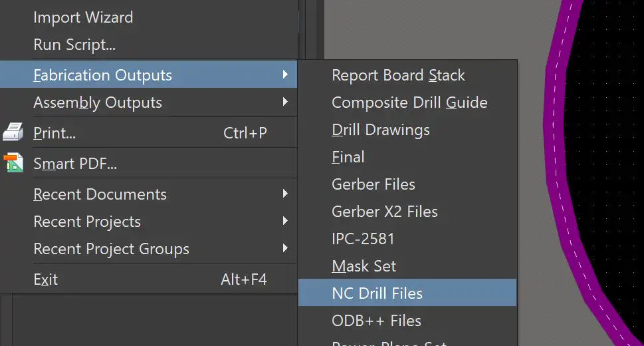This screenshot has width=644, height=346.
Task: Expand the Assembly Outputs submenu arrow
Action: (285, 102)
